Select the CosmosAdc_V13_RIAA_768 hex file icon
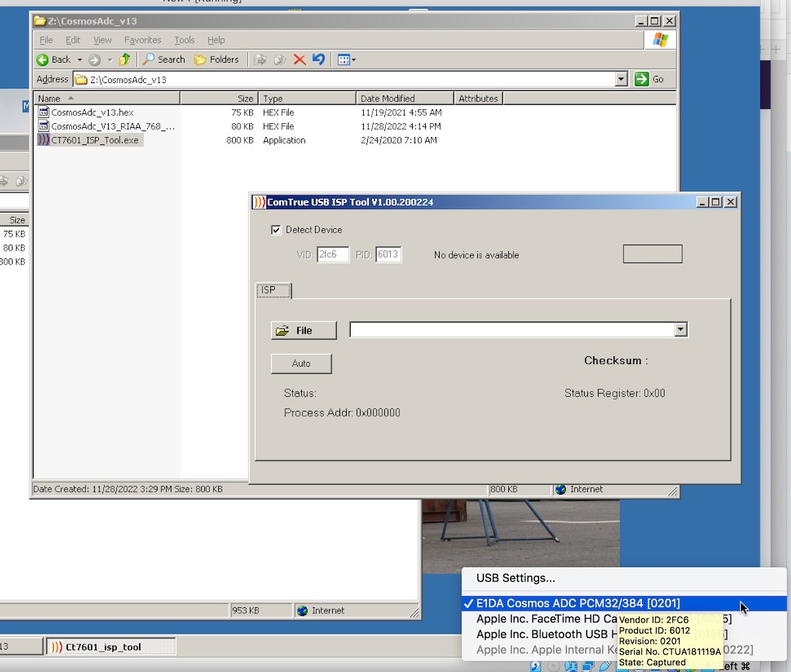 click(x=44, y=126)
